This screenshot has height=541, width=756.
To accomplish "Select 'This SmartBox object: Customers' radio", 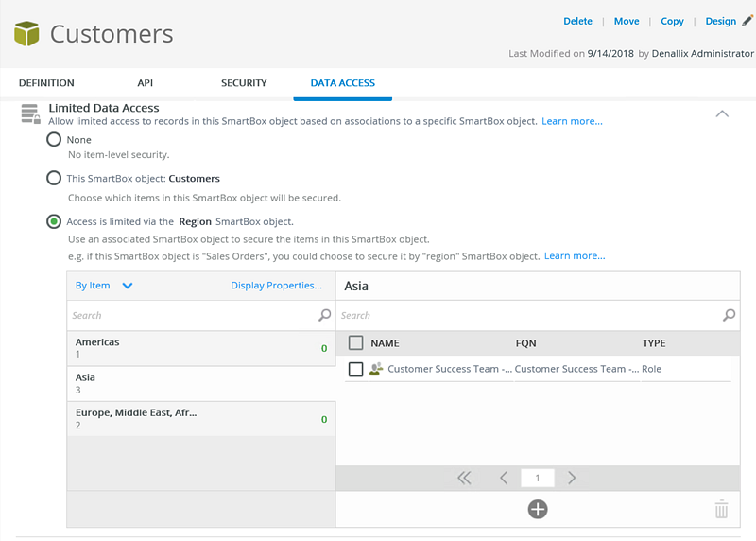I will [x=55, y=178].
